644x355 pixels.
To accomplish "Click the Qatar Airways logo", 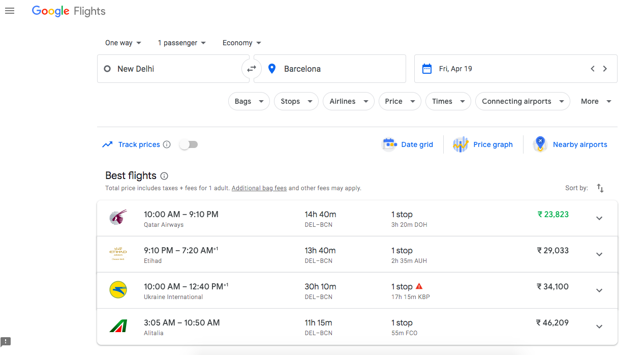I will coord(118,218).
